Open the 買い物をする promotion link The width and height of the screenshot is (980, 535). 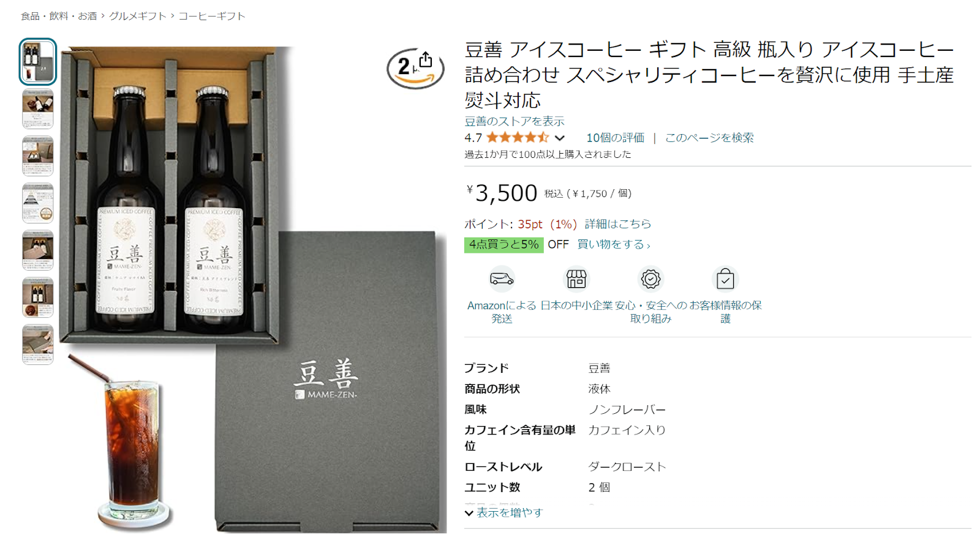pos(614,244)
